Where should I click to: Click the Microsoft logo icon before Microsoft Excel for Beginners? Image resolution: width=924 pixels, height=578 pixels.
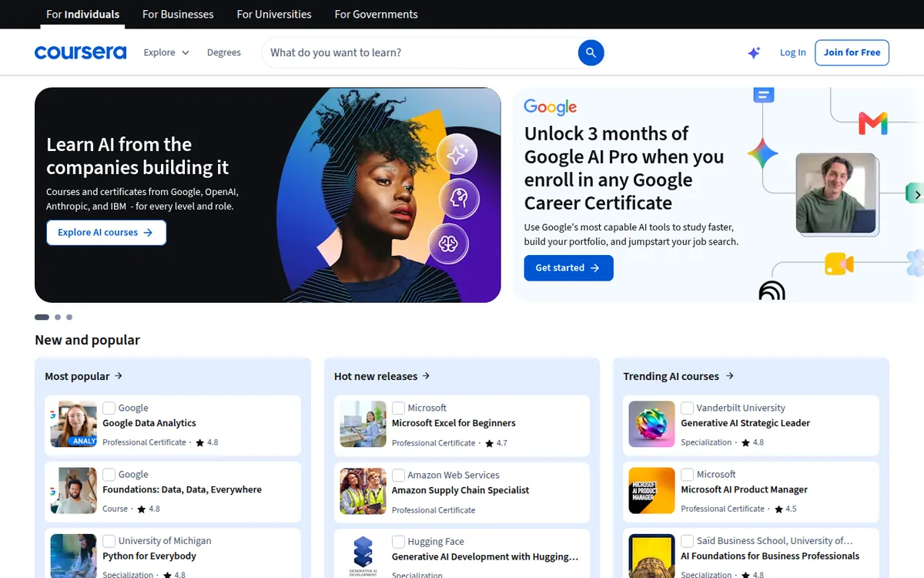(398, 408)
